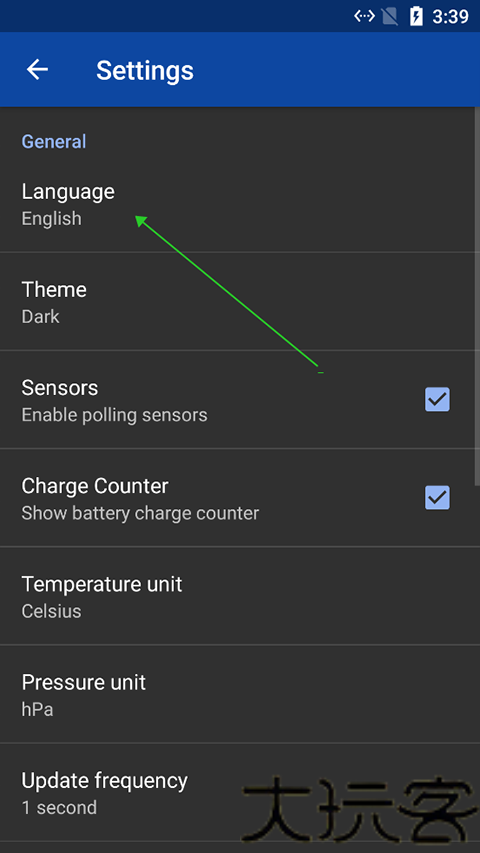The height and width of the screenshot is (853, 480).
Task: Tap the General section header
Action: click(x=54, y=141)
